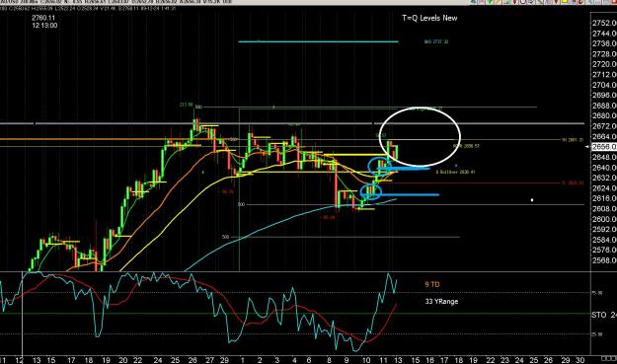Click the 2744.0 price axis label

point(604,34)
